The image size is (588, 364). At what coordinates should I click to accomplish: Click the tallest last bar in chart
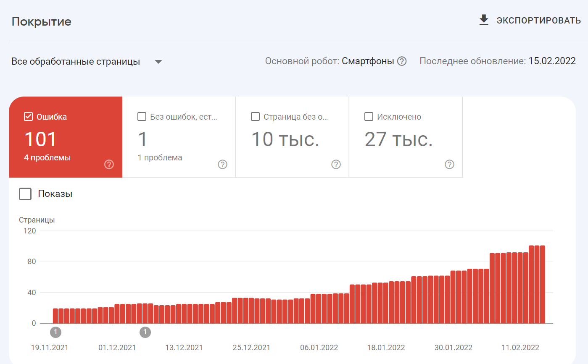point(543,284)
